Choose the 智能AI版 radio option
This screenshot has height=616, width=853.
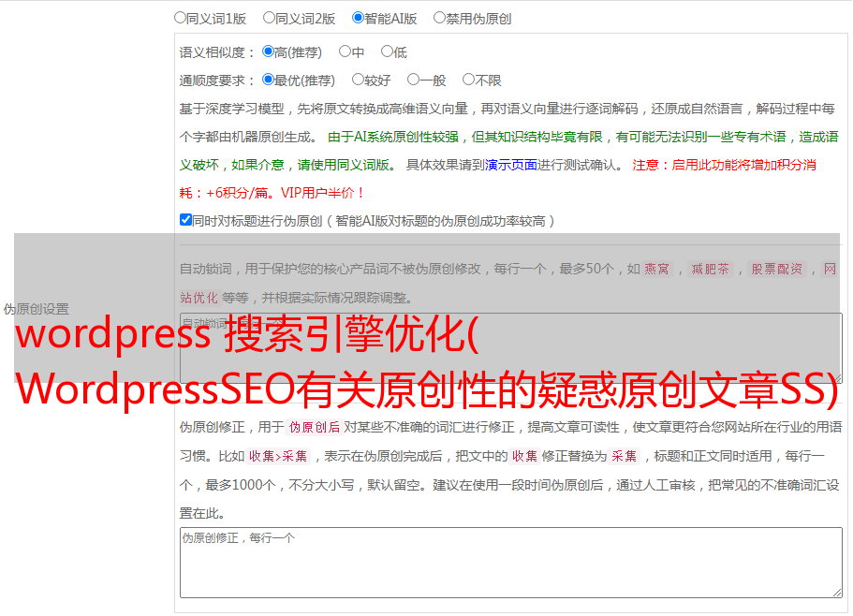[x=358, y=18]
